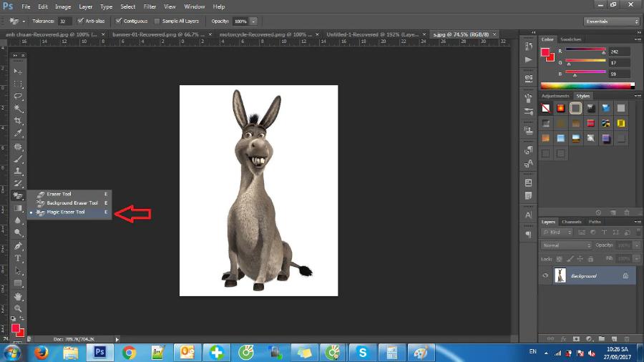The height and width of the screenshot is (362, 644).
Task: Select the Gradient tool
Action: [x=18, y=208]
